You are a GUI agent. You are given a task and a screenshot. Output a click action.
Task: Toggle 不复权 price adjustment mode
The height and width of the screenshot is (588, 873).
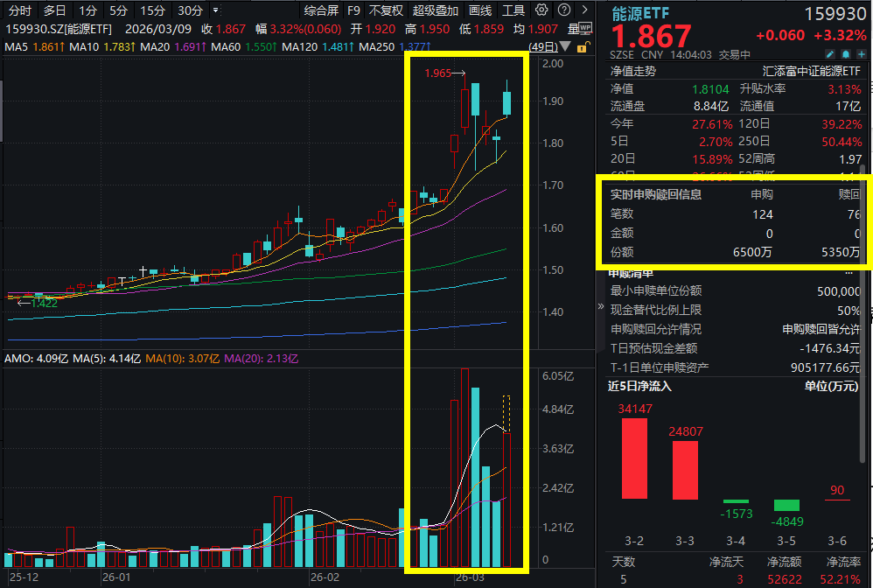click(385, 10)
